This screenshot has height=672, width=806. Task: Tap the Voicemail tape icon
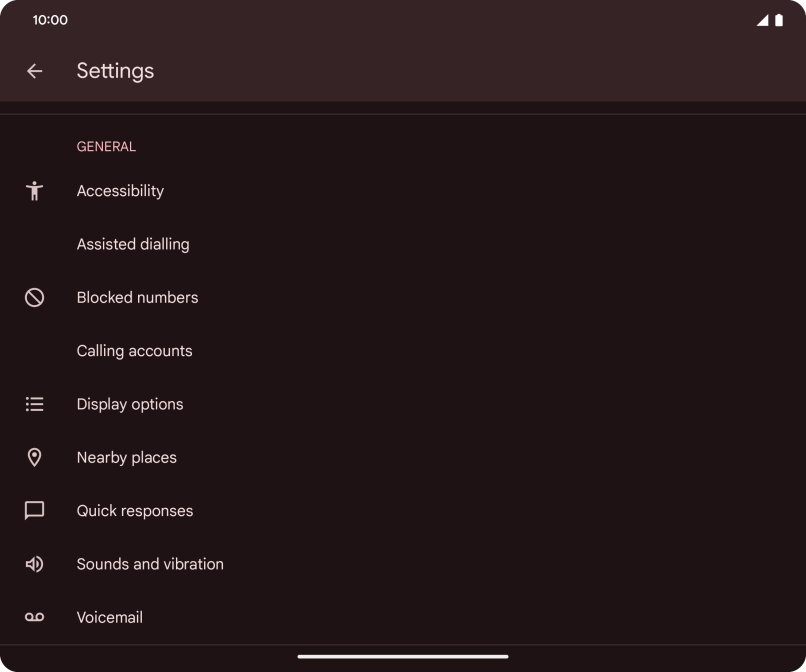[x=35, y=618]
